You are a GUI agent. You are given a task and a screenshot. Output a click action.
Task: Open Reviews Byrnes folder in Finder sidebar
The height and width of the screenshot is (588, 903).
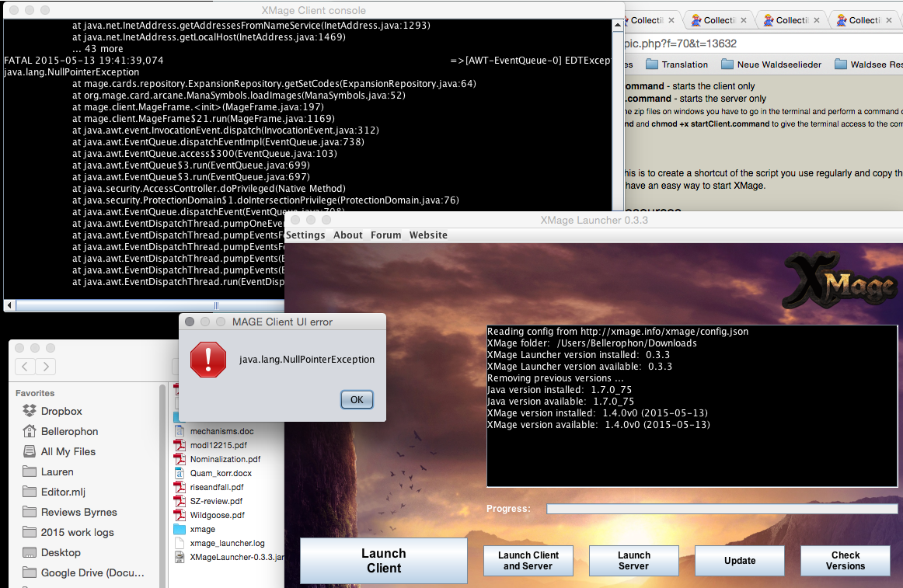pyautogui.click(x=70, y=512)
